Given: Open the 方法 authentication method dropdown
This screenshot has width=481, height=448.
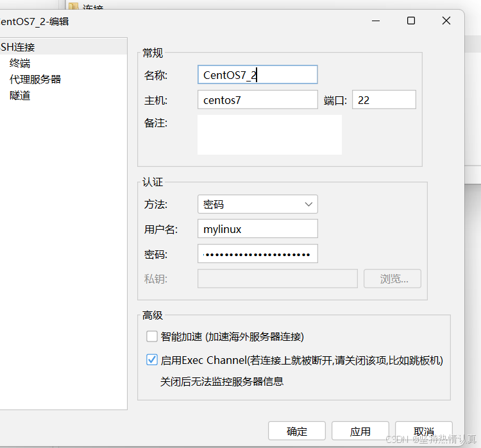Looking at the screenshot, I should pyautogui.click(x=258, y=204).
